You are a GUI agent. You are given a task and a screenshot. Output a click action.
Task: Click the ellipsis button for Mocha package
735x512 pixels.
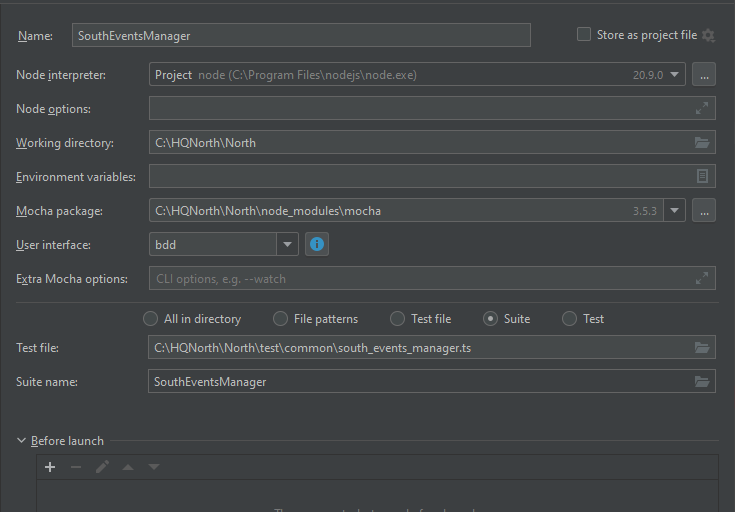point(704,211)
